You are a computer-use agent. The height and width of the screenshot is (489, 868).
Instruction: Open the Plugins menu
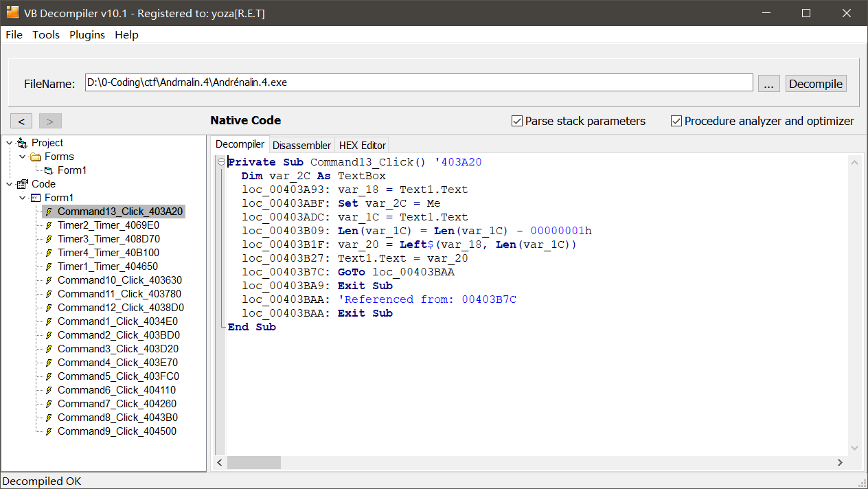87,34
